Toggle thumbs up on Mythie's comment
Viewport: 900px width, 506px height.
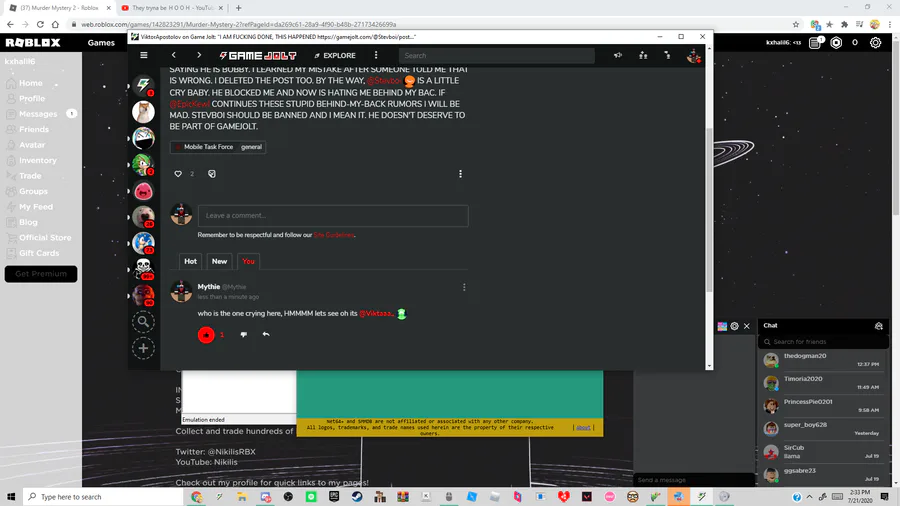tap(206, 335)
